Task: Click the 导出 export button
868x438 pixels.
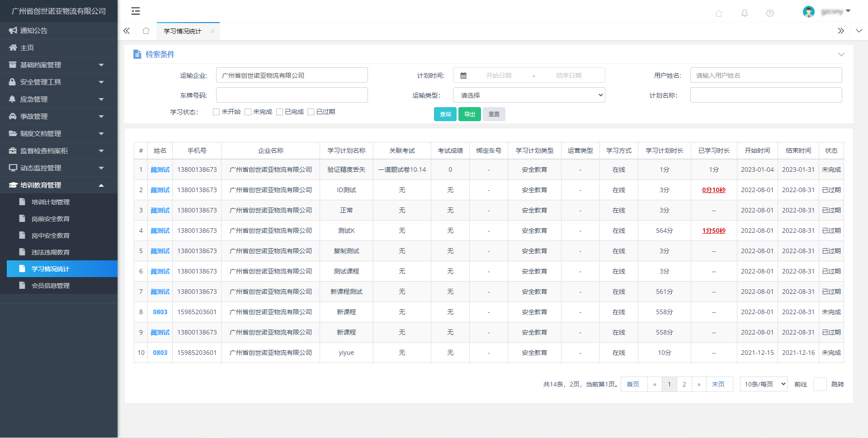Action: point(469,114)
